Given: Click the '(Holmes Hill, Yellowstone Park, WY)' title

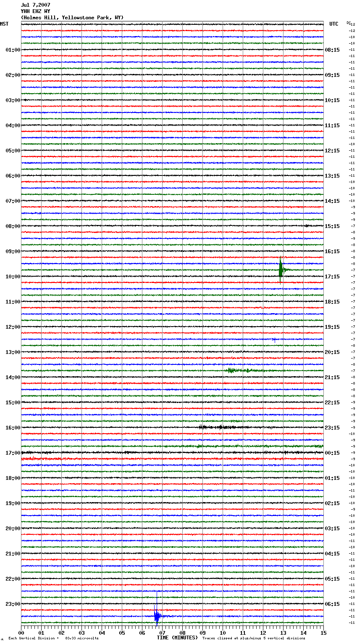Looking at the screenshot, I should [72, 18].
